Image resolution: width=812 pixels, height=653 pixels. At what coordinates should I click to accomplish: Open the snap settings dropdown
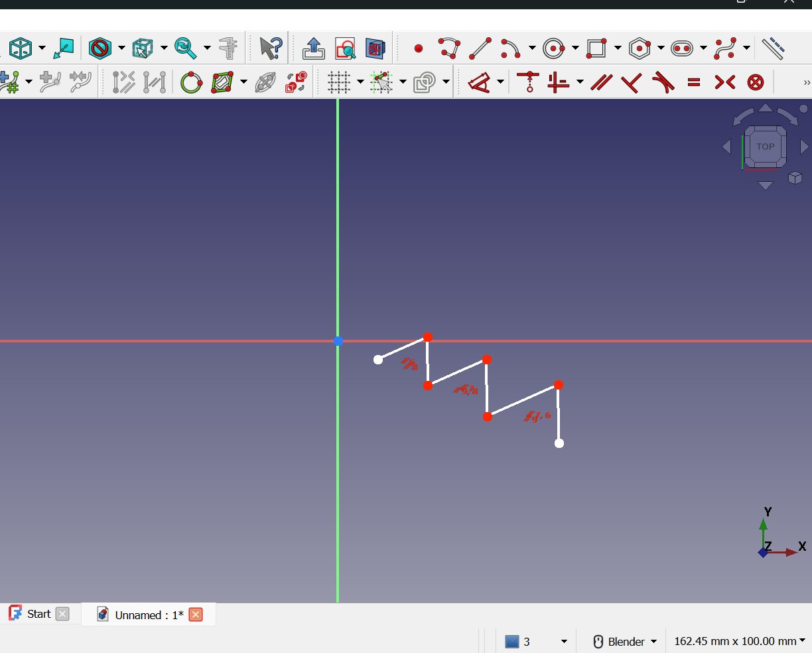pos(403,82)
